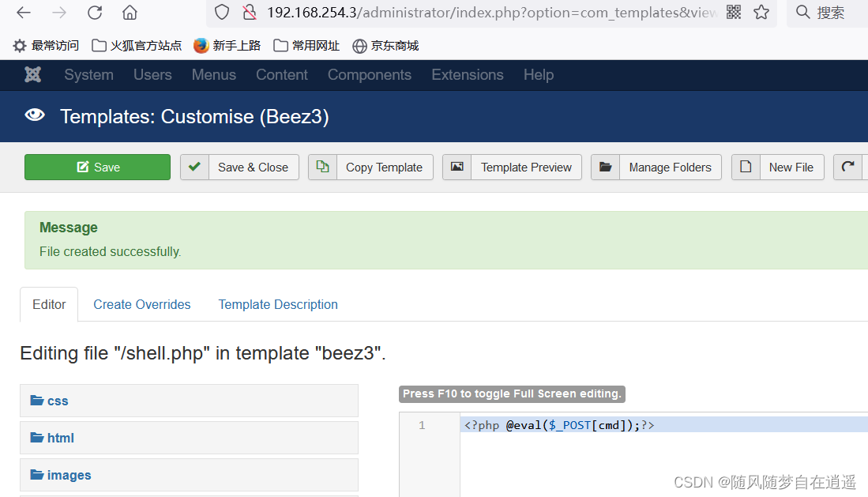Open Manage Folders
This screenshot has height=497, width=868.
pyautogui.click(x=670, y=168)
